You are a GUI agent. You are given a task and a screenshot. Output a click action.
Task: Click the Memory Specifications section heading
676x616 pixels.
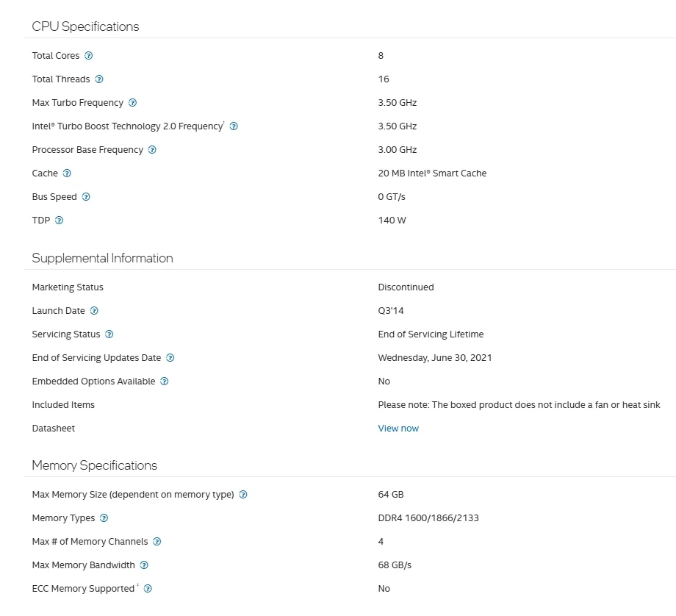point(94,465)
